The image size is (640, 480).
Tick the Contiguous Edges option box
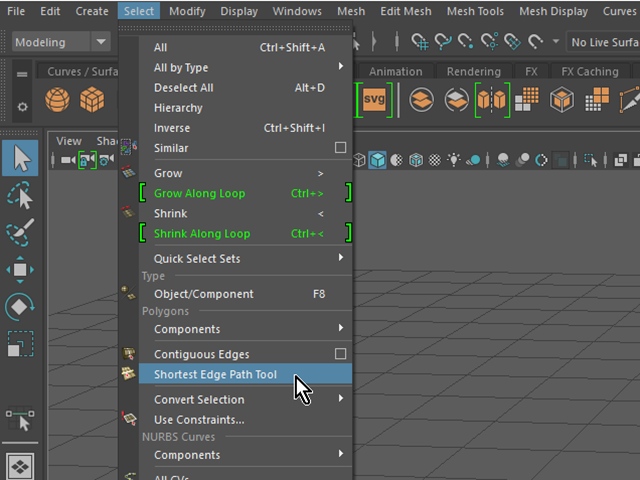tap(340, 353)
